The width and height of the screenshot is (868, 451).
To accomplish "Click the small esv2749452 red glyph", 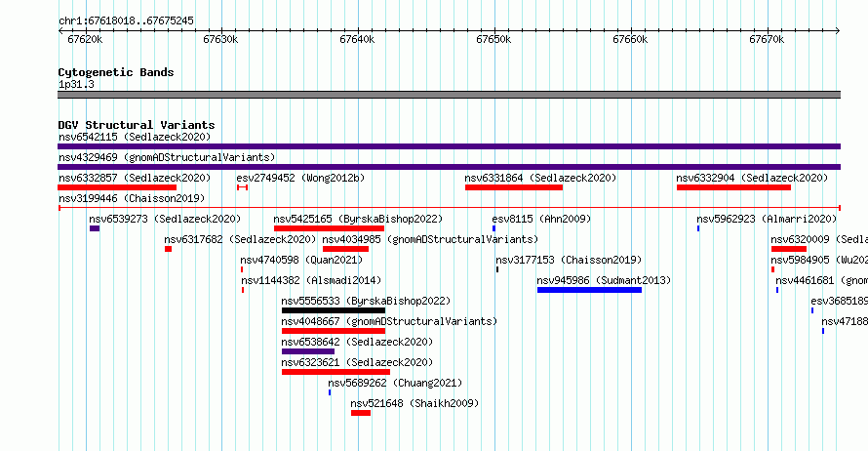I will click(x=242, y=187).
